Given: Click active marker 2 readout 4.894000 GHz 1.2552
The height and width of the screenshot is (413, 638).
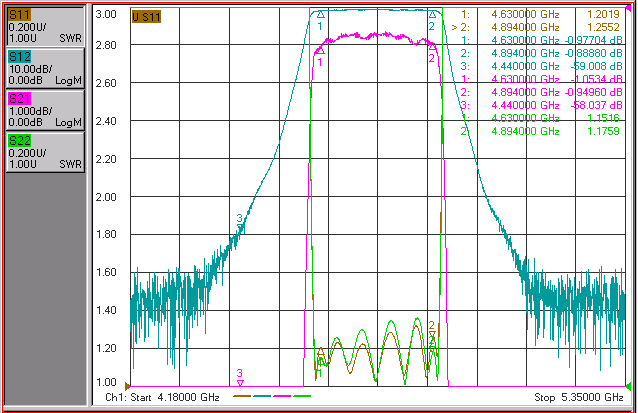Looking at the screenshot, I should point(536,27).
